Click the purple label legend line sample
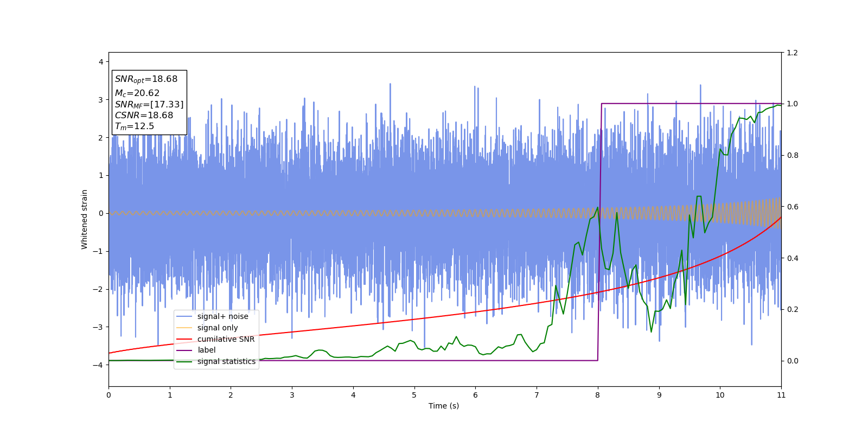The width and height of the screenshot is (868, 434). pyautogui.click(x=184, y=350)
